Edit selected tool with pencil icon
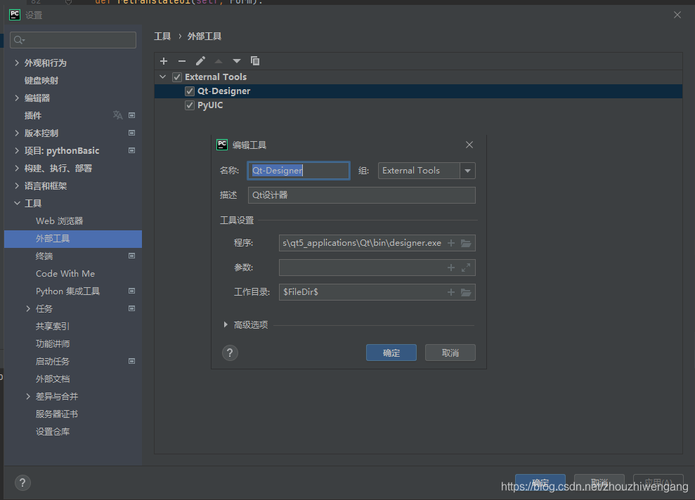This screenshot has width=695, height=500. 200,61
